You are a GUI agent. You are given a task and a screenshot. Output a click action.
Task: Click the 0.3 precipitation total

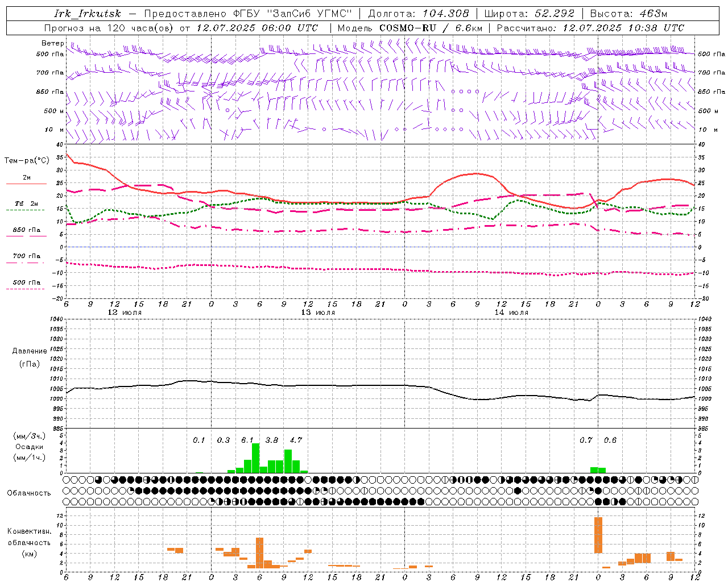(x=224, y=440)
